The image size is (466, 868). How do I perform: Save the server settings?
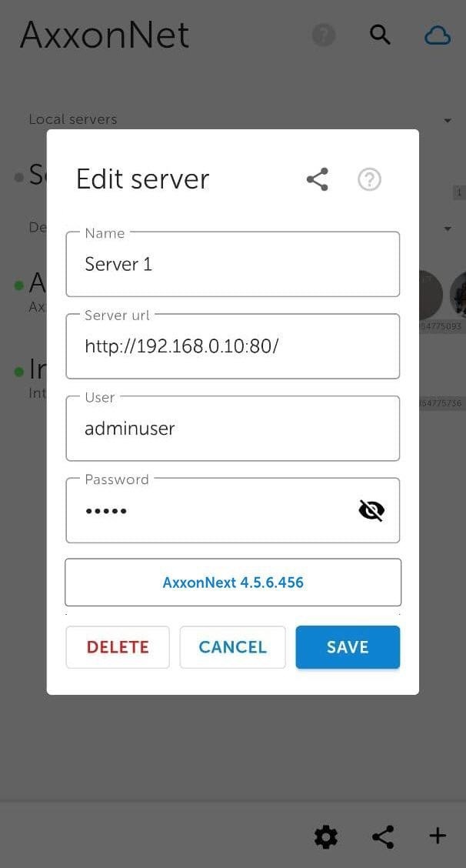(x=348, y=647)
